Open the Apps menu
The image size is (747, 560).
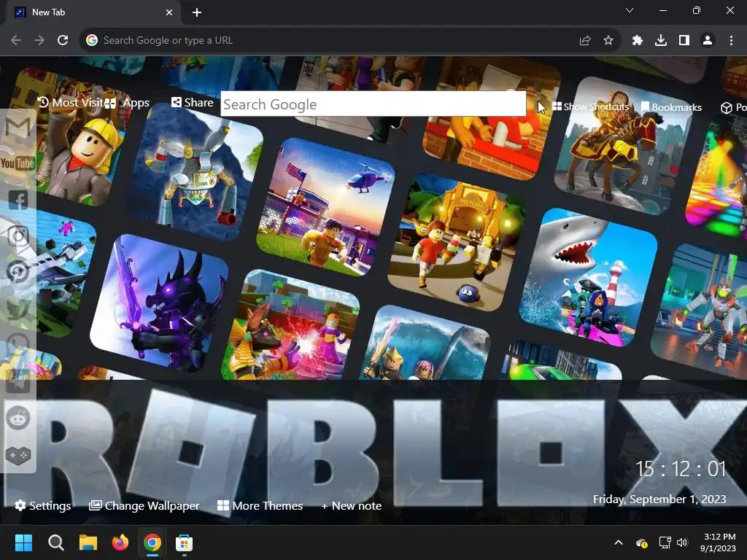127,103
